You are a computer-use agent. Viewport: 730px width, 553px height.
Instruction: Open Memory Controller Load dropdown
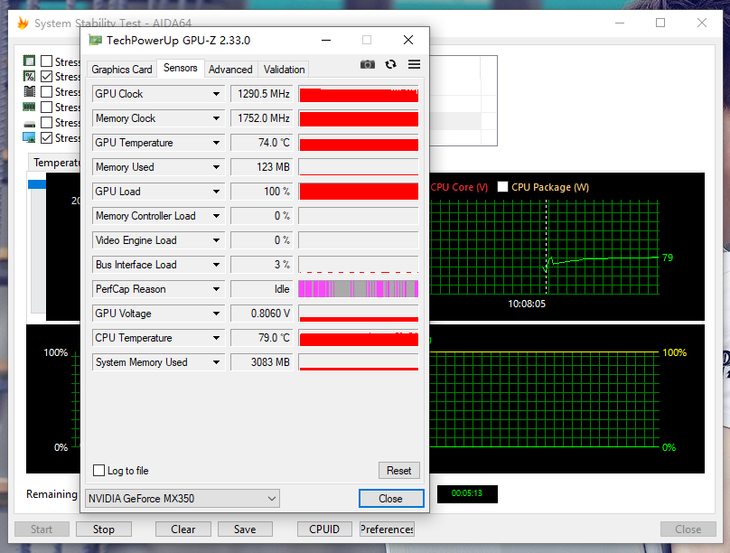(x=216, y=216)
